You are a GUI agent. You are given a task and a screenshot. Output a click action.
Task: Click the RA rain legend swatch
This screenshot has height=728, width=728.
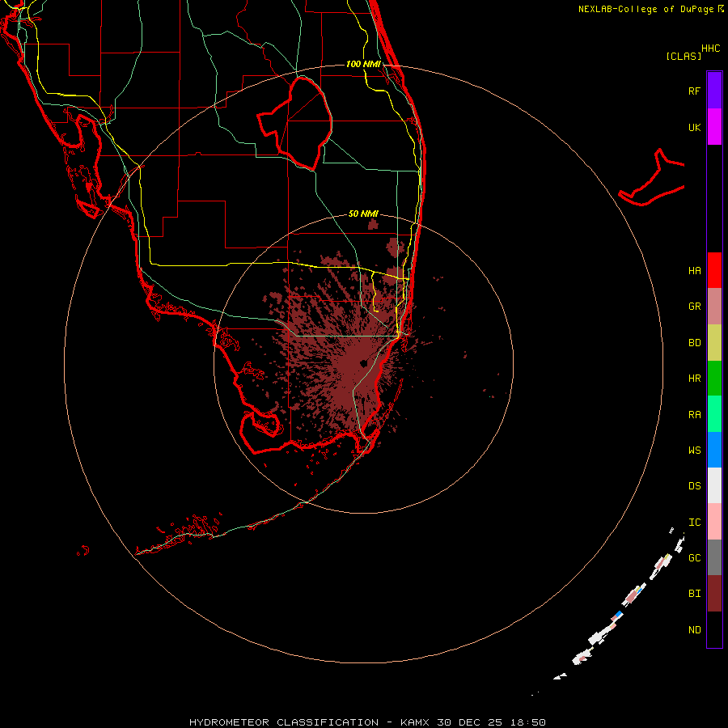coord(714,414)
